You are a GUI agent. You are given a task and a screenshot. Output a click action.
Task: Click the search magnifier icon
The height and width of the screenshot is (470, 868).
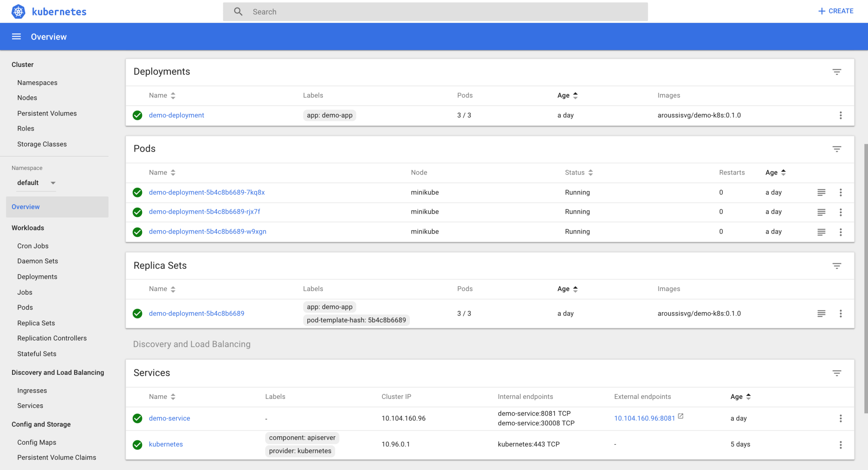tap(238, 12)
